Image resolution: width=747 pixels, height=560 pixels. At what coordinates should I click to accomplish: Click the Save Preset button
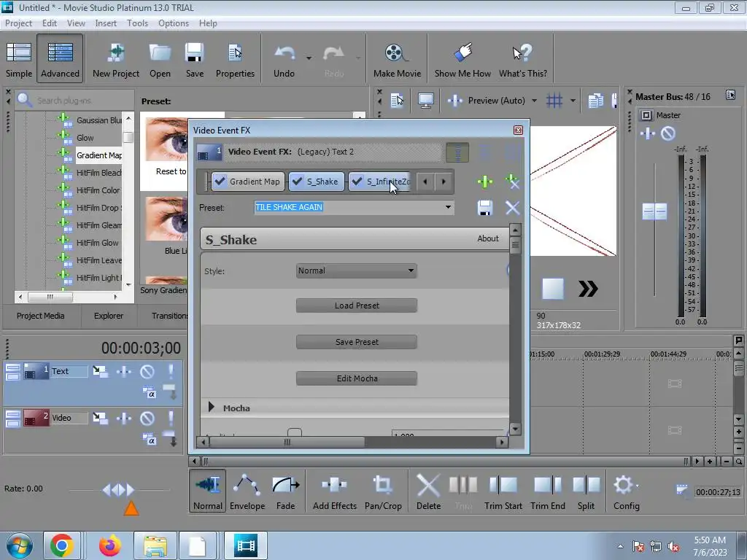[357, 342]
